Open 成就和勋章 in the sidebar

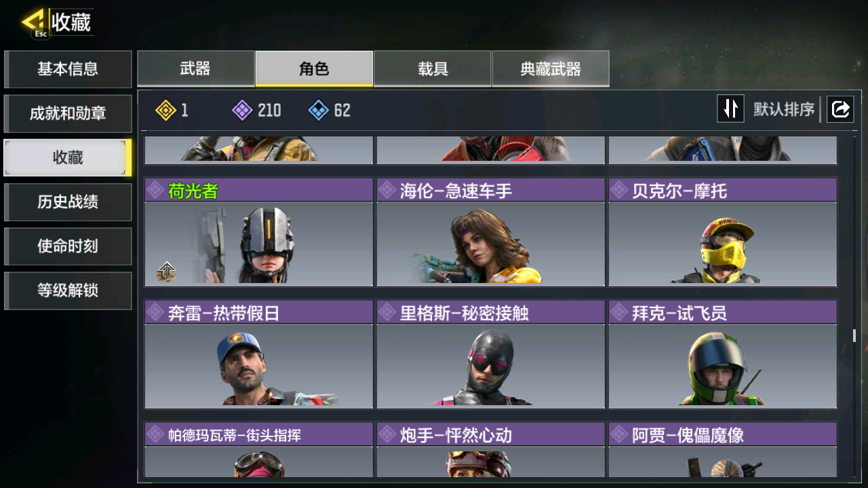68,113
